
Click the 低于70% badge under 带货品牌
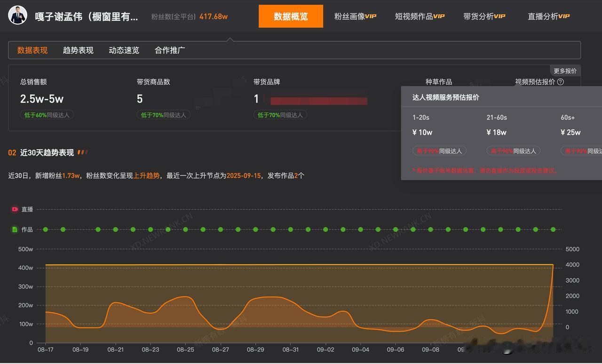click(280, 115)
